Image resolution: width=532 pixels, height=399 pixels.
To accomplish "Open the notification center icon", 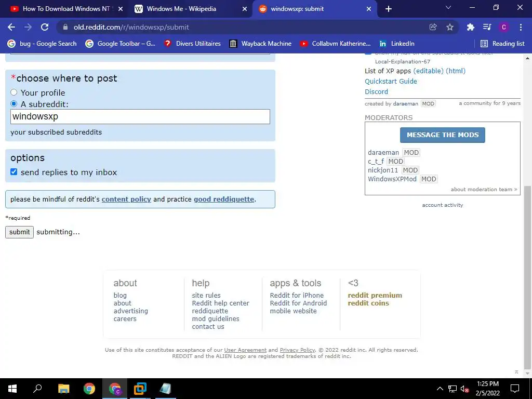I will pos(515,389).
